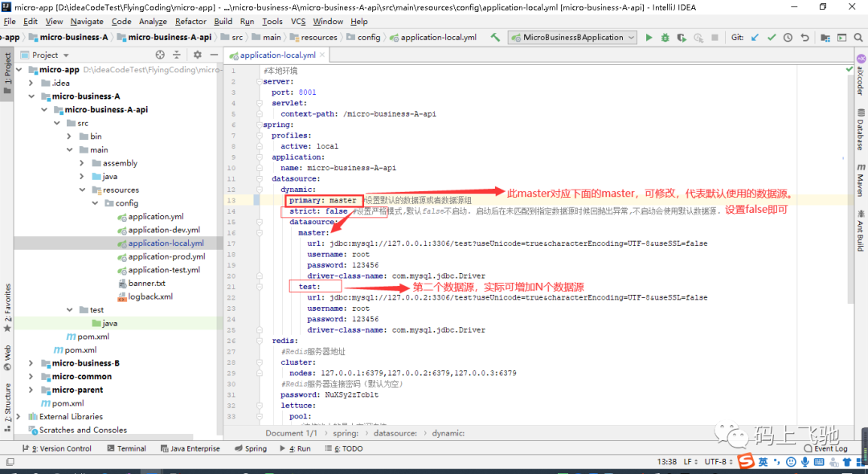Open the Refactor menu

click(190, 21)
